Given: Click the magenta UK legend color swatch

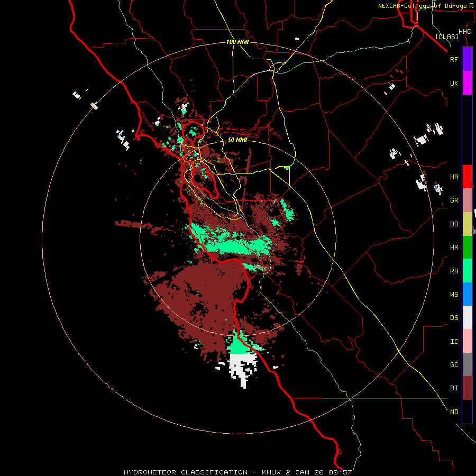Looking at the screenshot, I should [467, 83].
